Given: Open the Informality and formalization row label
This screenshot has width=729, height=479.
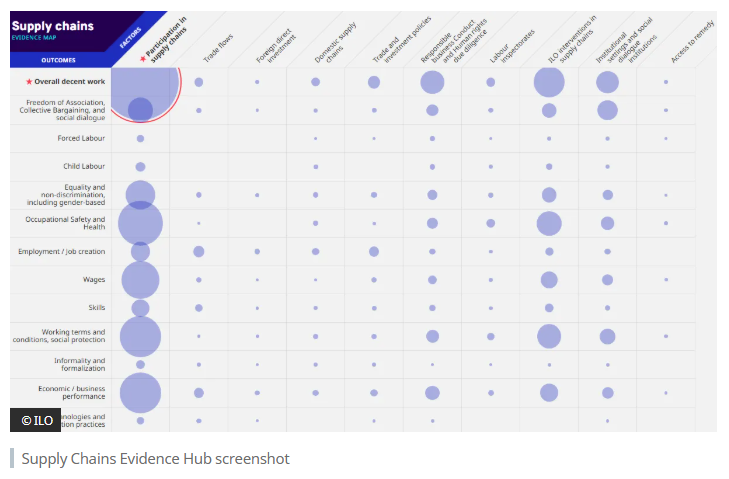Looking at the screenshot, I should coord(79,365).
